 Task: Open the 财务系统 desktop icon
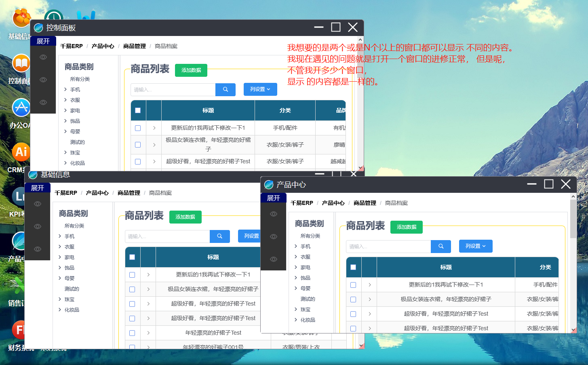coord(19,330)
